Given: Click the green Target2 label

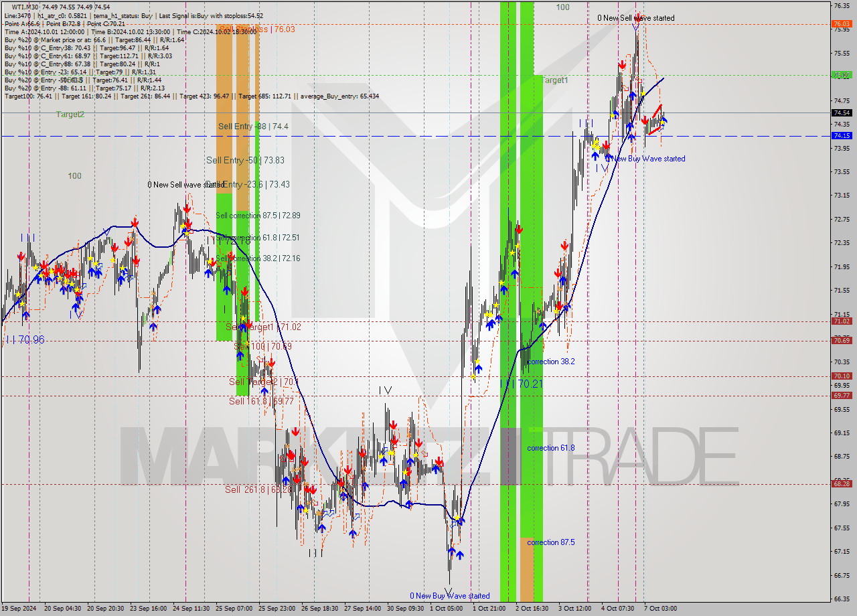Looking at the screenshot, I should pos(70,114).
